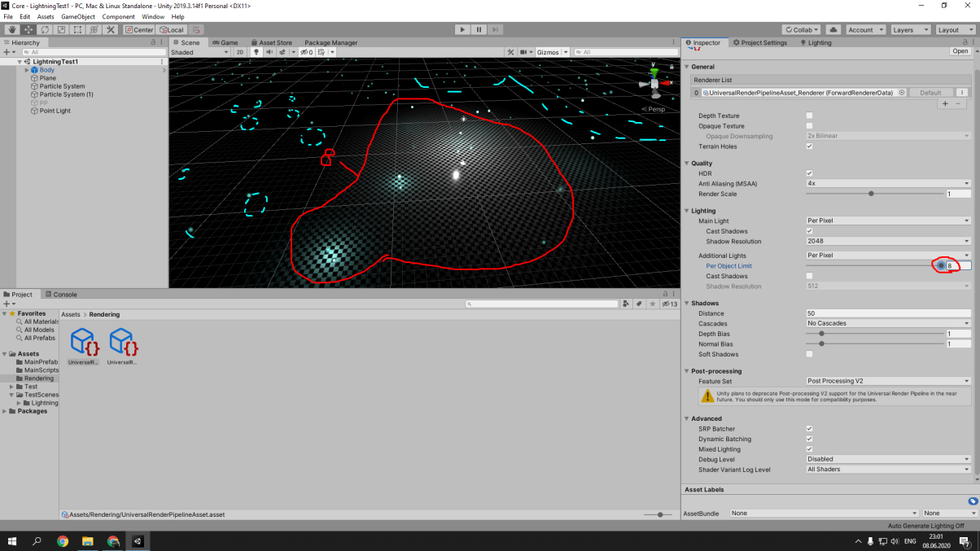This screenshot has width=980, height=551.
Task: Expand the Body object in the Hierarchy
Action: [27, 70]
